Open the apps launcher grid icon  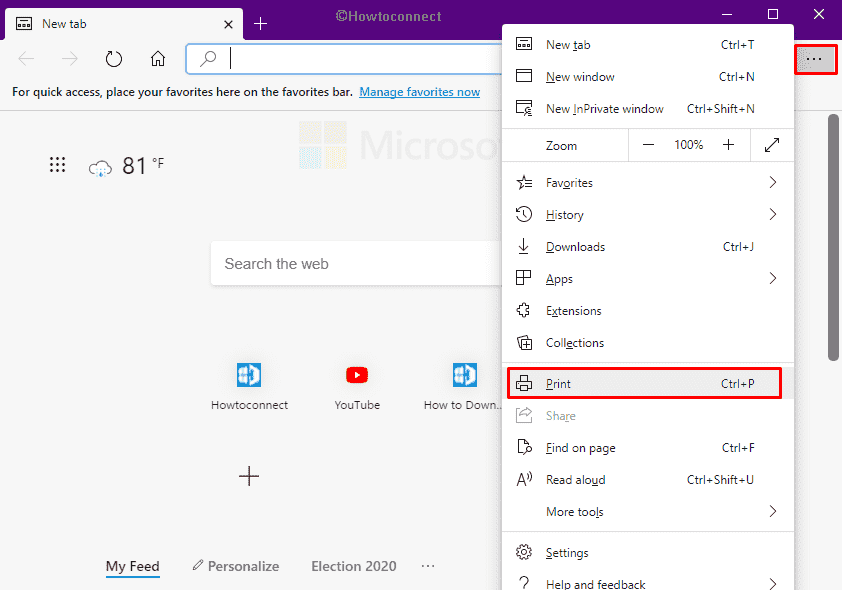coord(57,164)
